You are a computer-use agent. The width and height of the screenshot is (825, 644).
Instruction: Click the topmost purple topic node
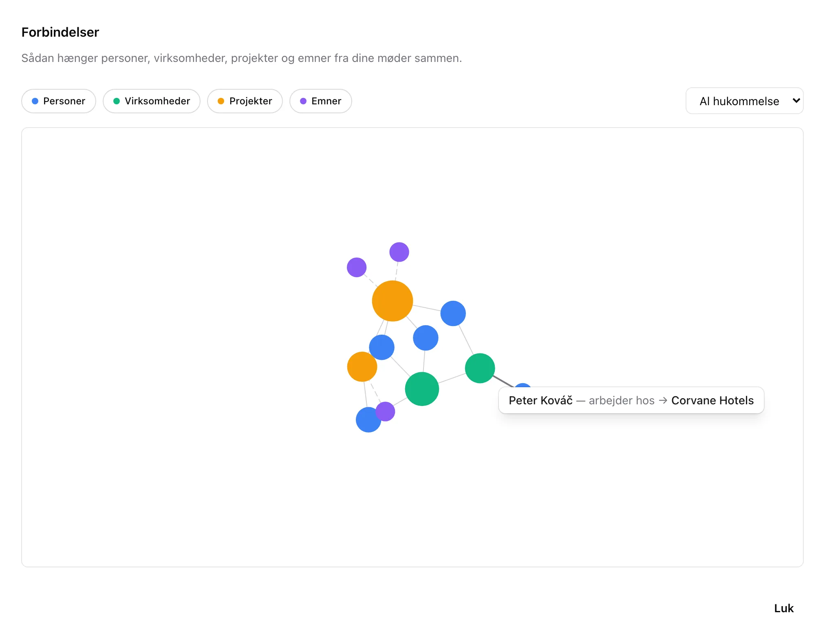tap(399, 252)
